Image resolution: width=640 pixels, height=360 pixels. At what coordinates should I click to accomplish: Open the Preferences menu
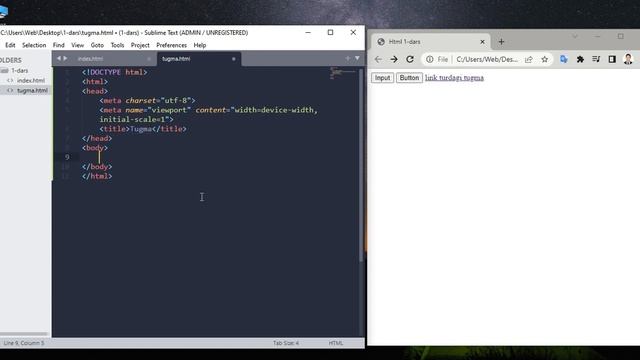171,45
